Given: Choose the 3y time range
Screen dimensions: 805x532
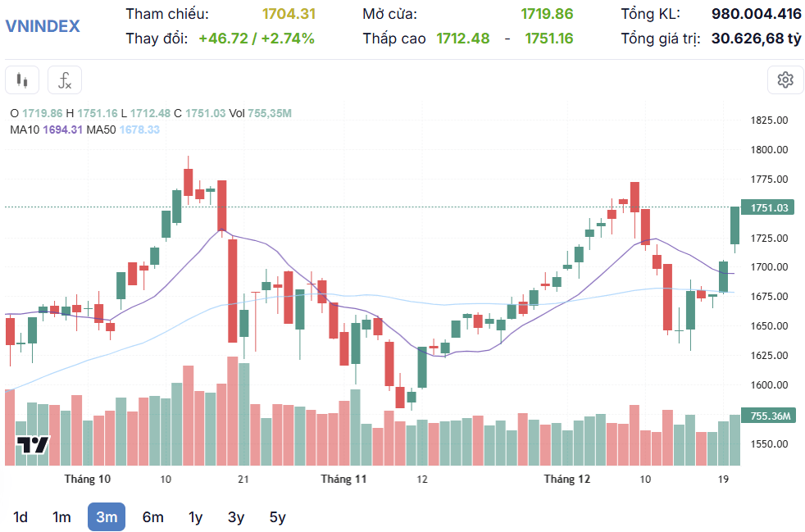Looking at the screenshot, I should pyautogui.click(x=236, y=517).
